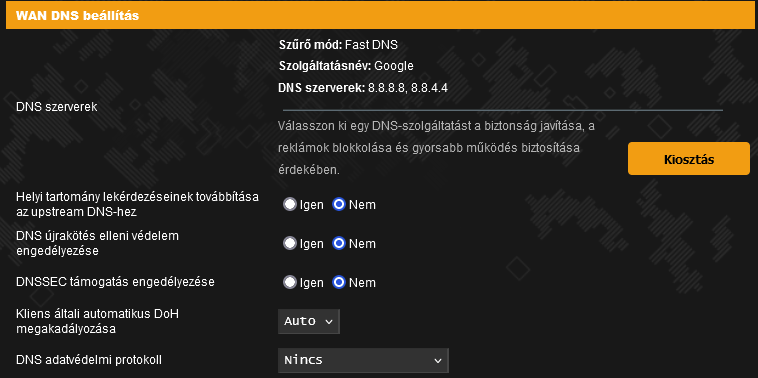The height and width of the screenshot is (378, 758).
Task: Click the DNSSEC támogatás engedélyezése label
Action: tap(116, 282)
